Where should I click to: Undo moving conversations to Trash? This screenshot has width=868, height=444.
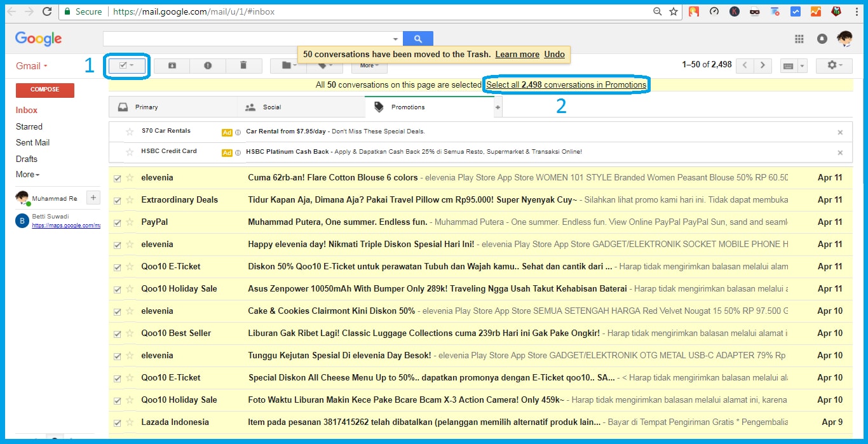(x=554, y=55)
